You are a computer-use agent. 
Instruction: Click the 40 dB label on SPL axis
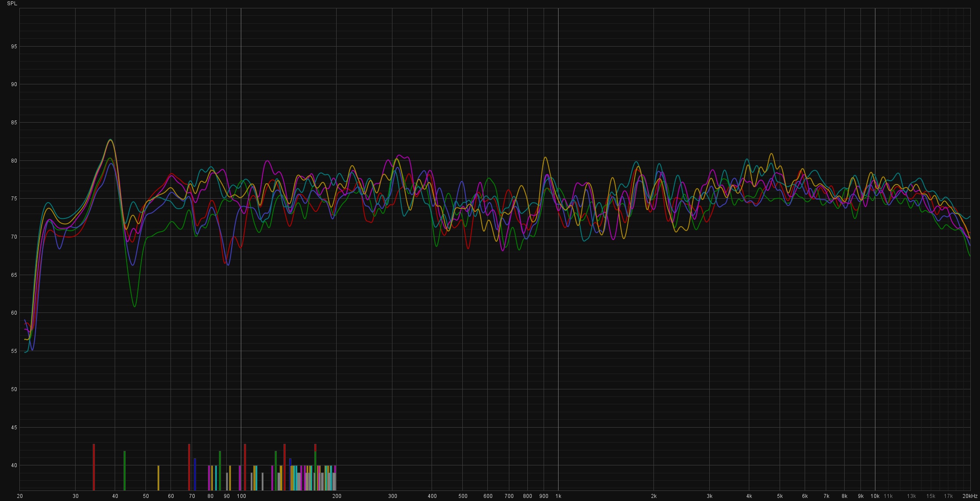(x=14, y=465)
